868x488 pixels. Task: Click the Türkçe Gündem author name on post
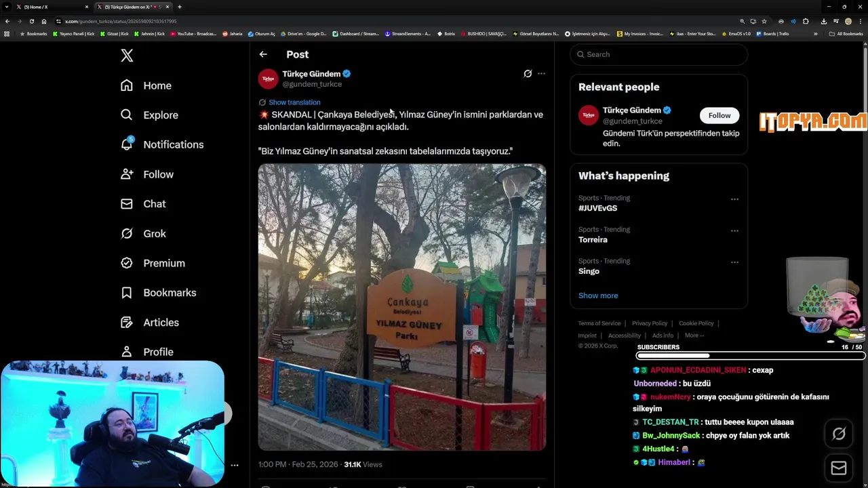(x=311, y=74)
